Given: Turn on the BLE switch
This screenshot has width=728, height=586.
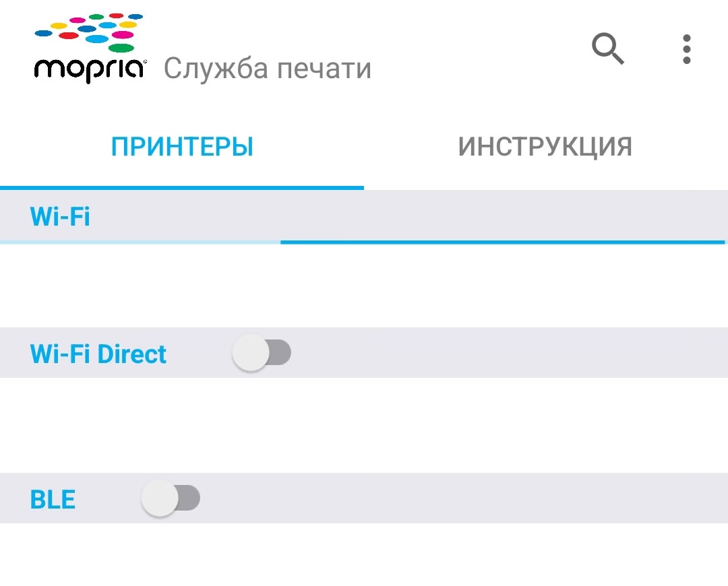Looking at the screenshot, I should pos(171,498).
